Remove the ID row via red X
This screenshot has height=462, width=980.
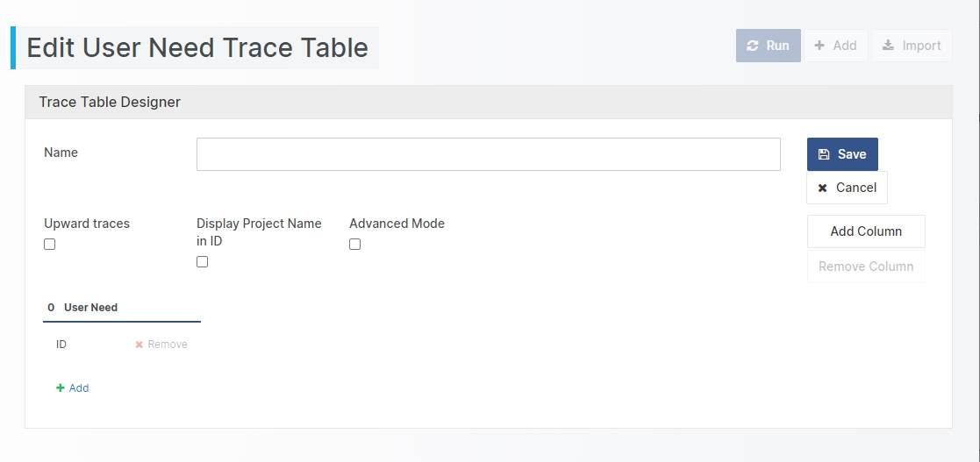tap(139, 345)
